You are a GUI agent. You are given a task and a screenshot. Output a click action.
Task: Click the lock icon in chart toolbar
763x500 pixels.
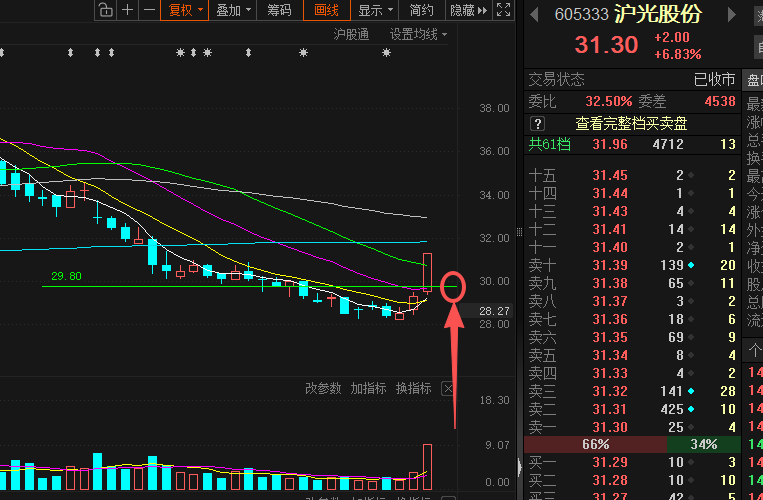[x=105, y=10]
